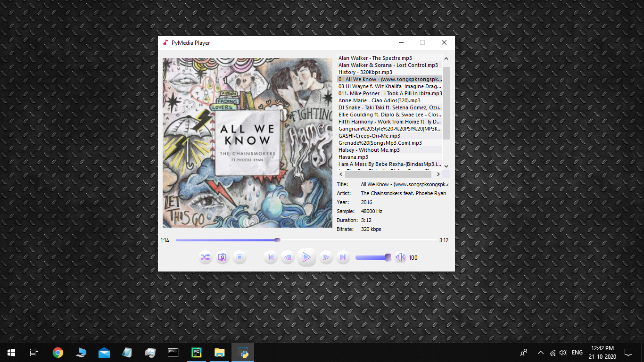Stop the current song
The width and height of the screenshot is (644, 362).
click(239, 257)
